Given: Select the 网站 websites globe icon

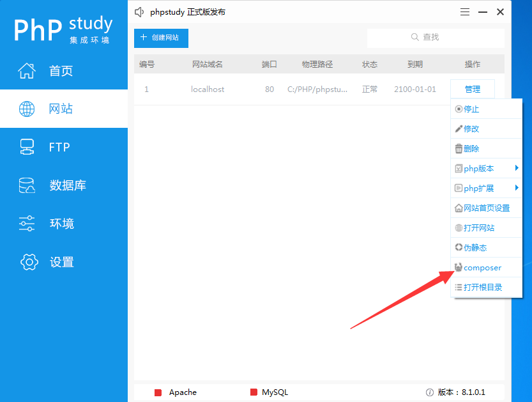Looking at the screenshot, I should [27, 109].
